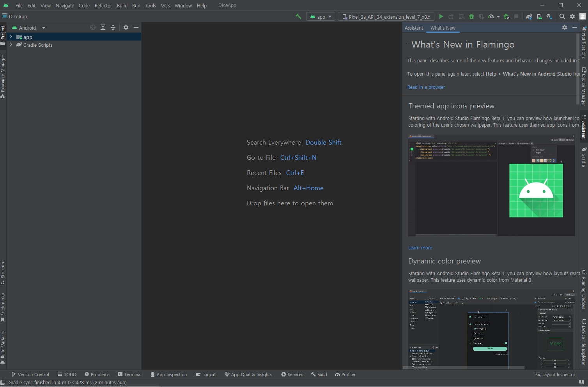Click the account avatar icon in toolbar
The width and height of the screenshot is (588, 387).
tap(583, 16)
